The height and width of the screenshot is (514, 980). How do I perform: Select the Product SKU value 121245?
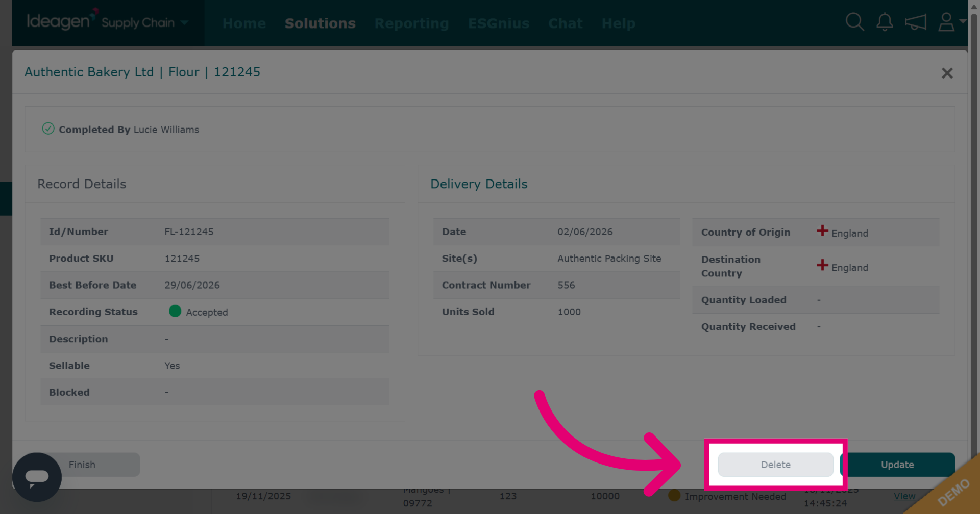[x=182, y=258]
